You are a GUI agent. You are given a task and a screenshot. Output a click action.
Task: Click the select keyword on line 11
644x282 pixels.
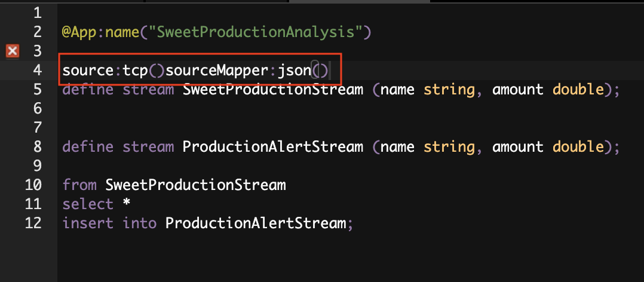[x=87, y=204]
